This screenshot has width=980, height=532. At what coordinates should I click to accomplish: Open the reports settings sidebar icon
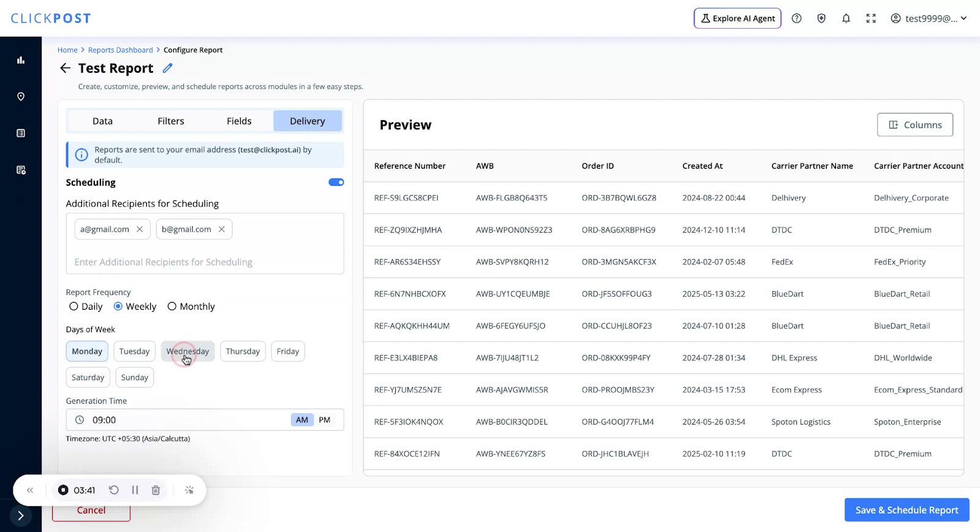pos(21,170)
